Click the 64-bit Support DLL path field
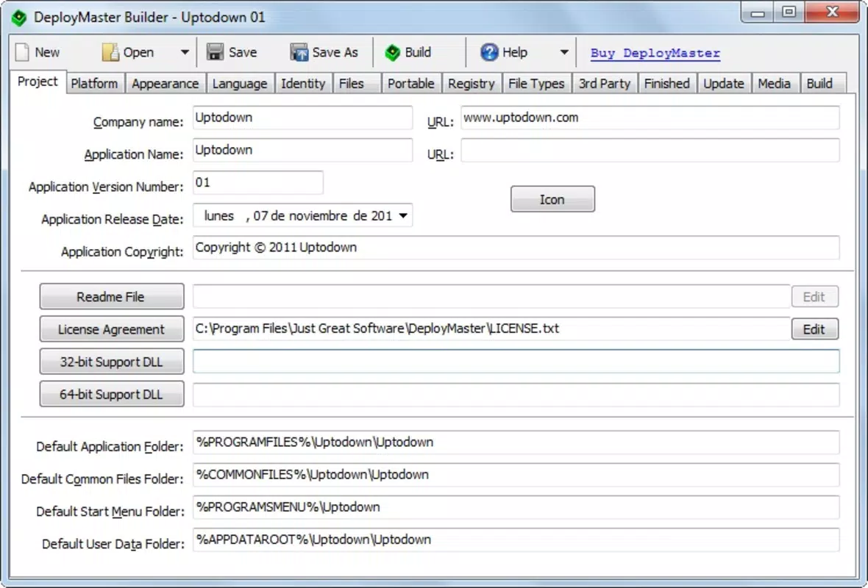This screenshot has height=588, width=868. pos(516,395)
